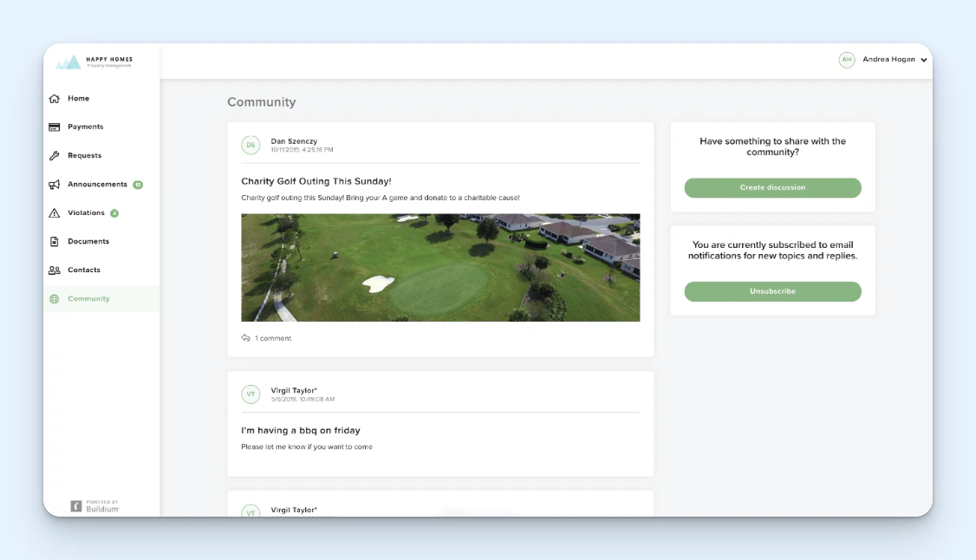
Task: Select the Community globe icon
Action: 54,298
